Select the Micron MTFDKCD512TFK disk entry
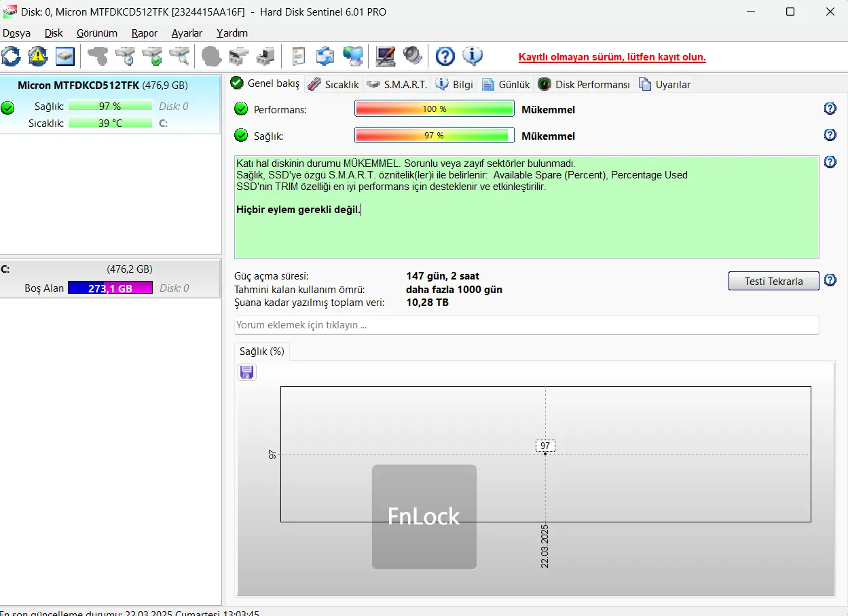Viewport: 848px width, 616px height. (x=111, y=104)
